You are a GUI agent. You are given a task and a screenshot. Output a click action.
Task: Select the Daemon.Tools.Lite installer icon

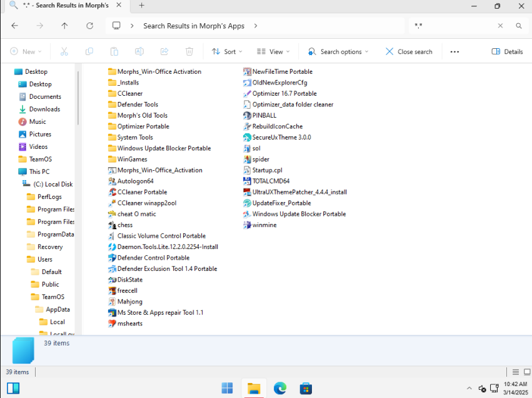coord(112,247)
